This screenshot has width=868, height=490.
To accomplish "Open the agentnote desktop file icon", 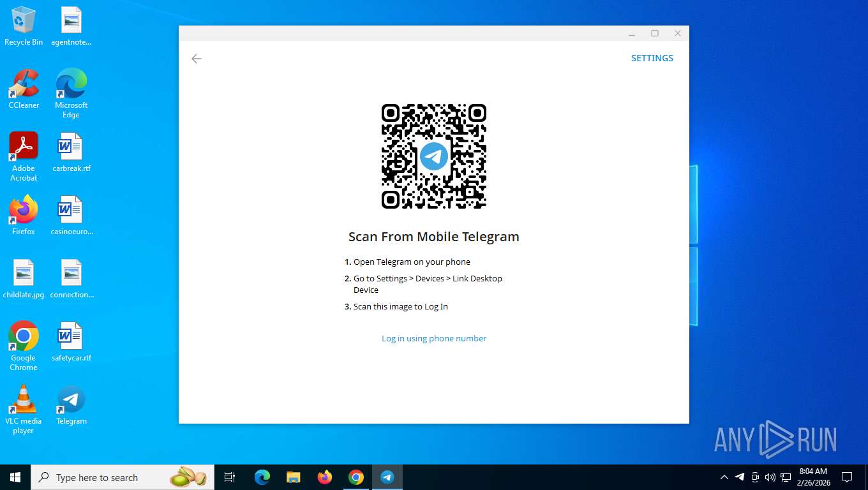I will click(71, 27).
